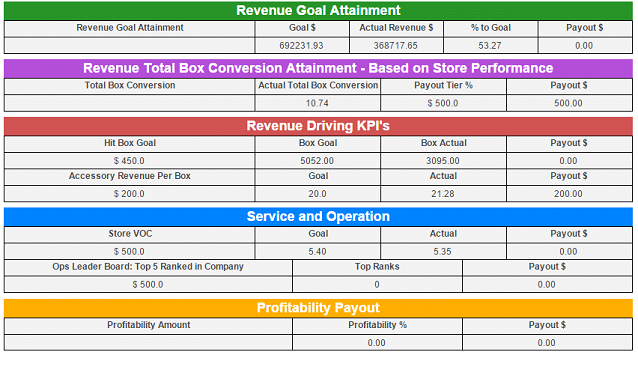Select the % to Goal value 53.27

tap(490, 46)
